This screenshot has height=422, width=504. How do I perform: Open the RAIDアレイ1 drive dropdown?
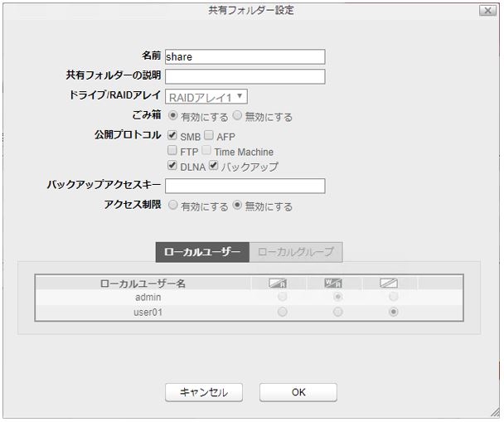[x=206, y=97]
